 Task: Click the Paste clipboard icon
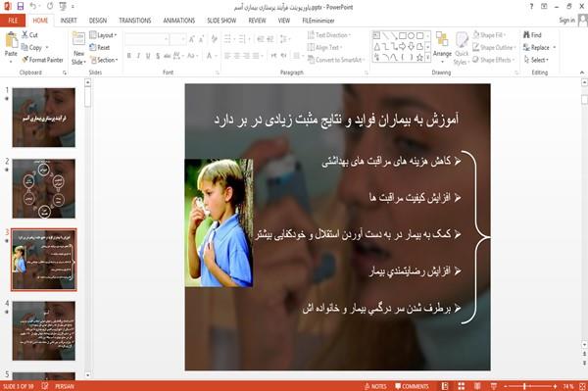(11, 40)
